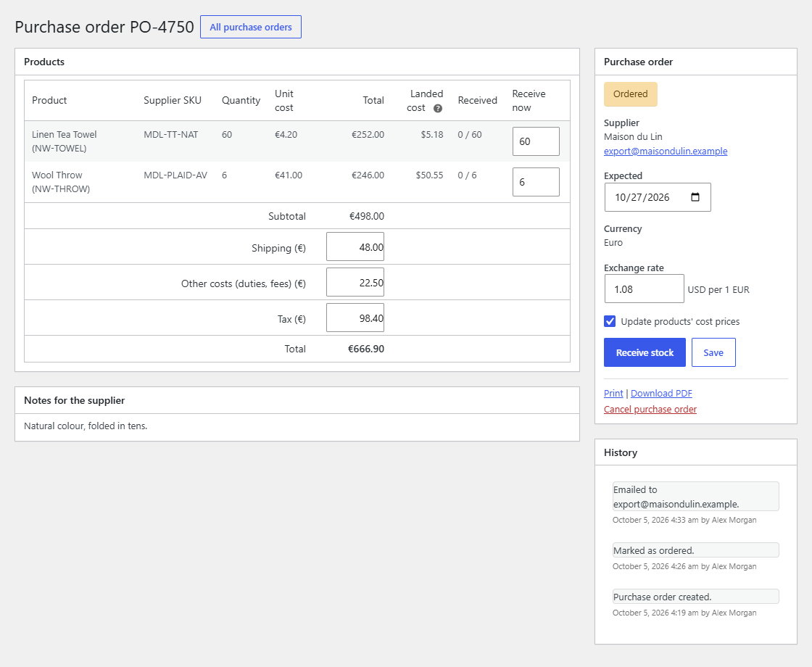
Task: Click the Euro currency value
Action: [x=613, y=242]
